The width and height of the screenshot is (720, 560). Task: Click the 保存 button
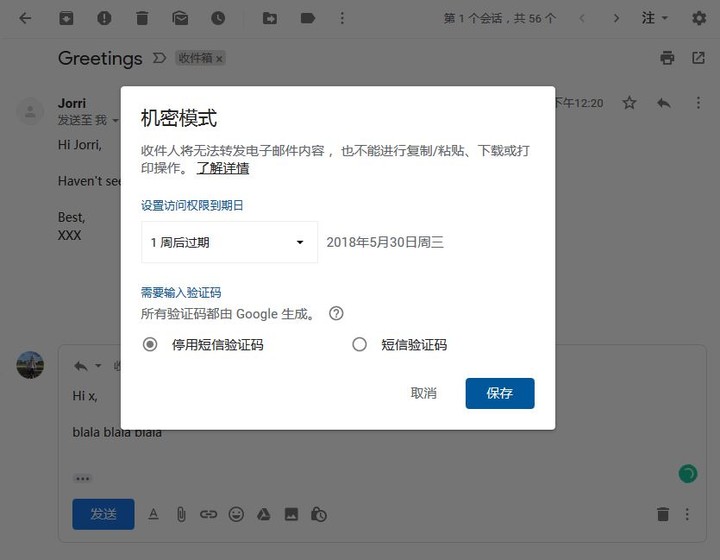pyautogui.click(x=500, y=393)
